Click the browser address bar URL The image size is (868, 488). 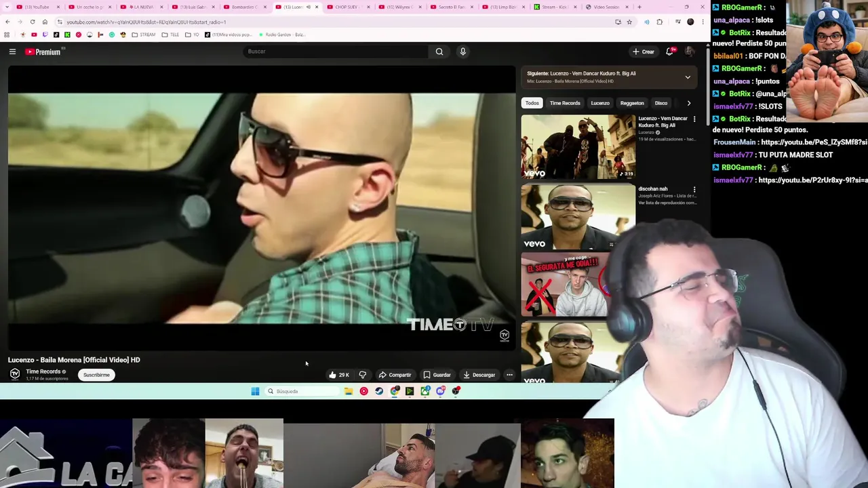[x=146, y=22]
